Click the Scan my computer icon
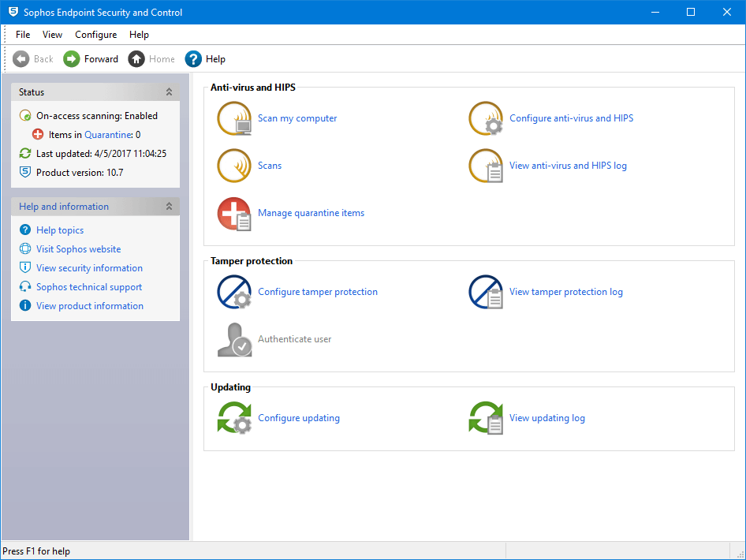The height and width of the screenshot is (560, 746). point(234,118)
